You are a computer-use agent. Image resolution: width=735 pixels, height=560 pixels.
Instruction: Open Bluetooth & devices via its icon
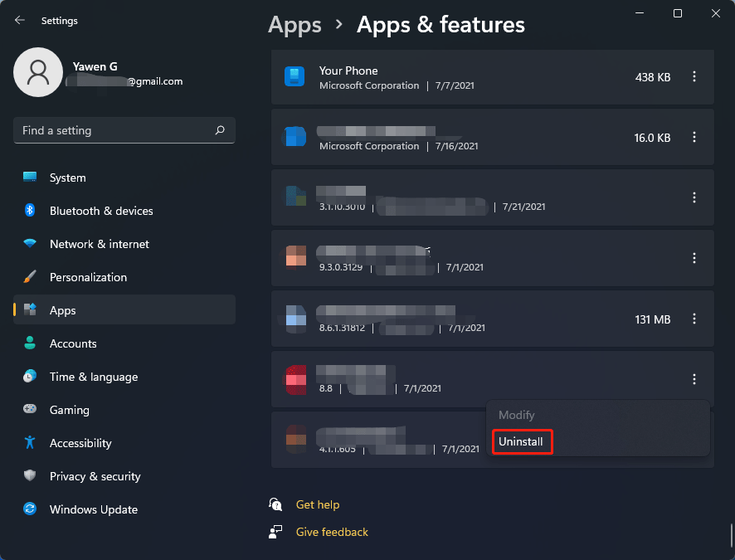[30, 211]
